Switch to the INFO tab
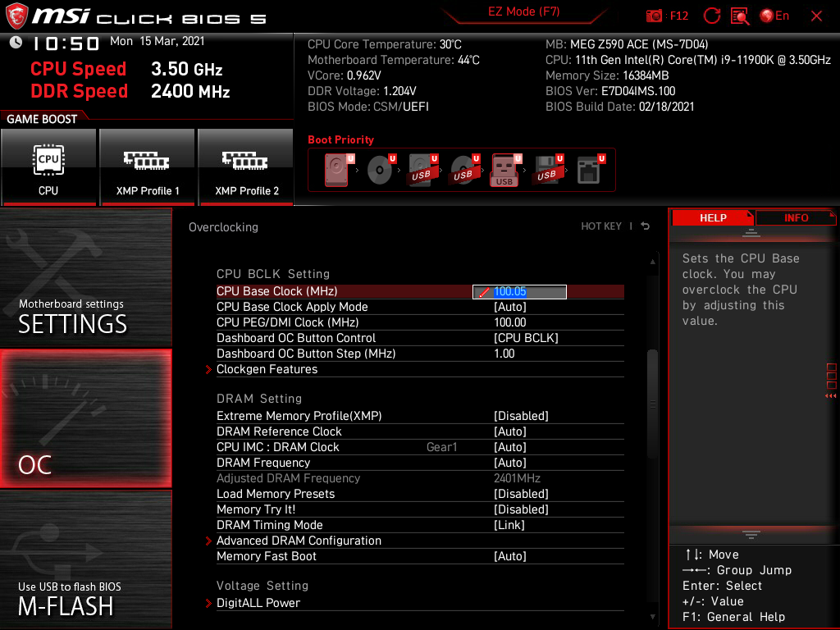The image size is (840, 630). [796, 218]
